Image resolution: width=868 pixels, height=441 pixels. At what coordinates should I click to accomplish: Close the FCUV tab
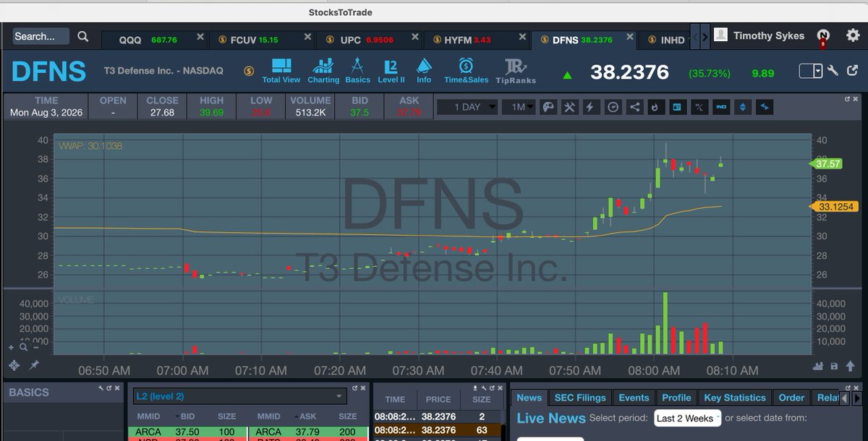click(x=307, y=36)
